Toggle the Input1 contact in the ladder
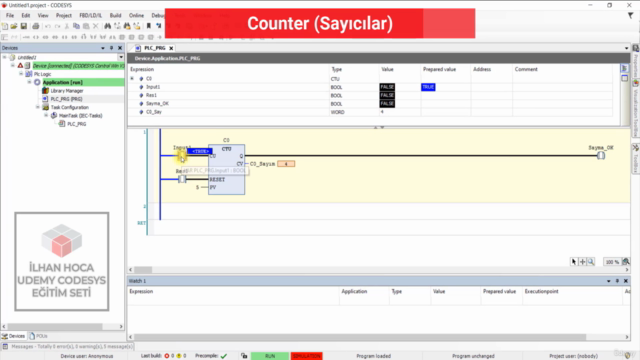This screenshot has width=640, height=360. [182, 155]
